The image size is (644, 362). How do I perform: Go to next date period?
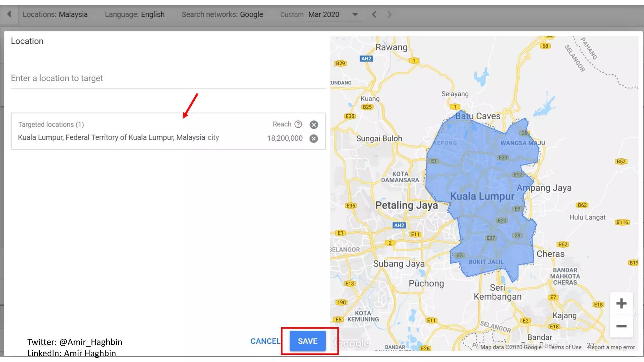click(389, 14)
